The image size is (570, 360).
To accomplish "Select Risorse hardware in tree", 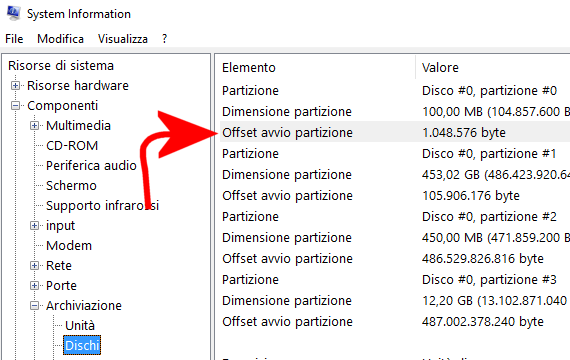I will point(78,86).
